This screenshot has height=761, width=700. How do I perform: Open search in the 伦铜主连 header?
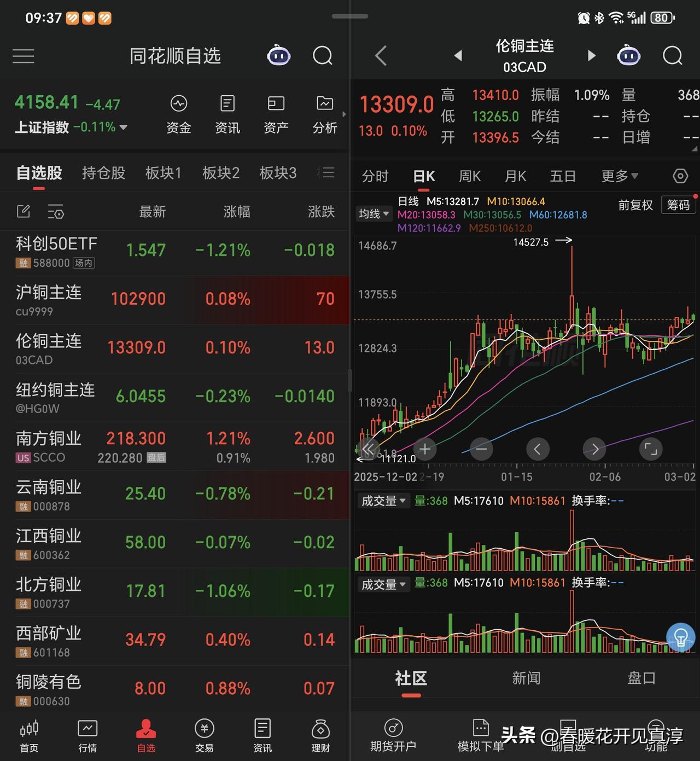(673, 55)
